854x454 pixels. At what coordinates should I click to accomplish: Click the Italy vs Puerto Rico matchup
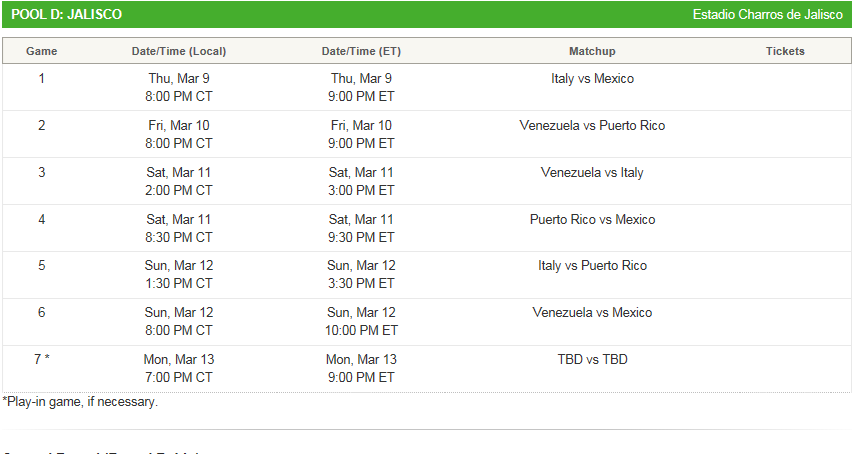[592, 266]
